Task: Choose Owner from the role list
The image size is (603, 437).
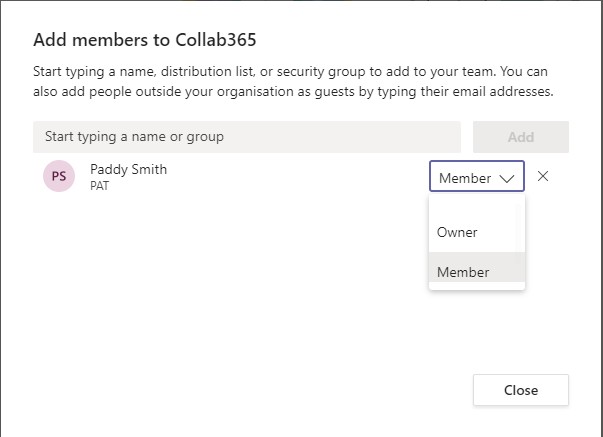Action: click(476, 232)
